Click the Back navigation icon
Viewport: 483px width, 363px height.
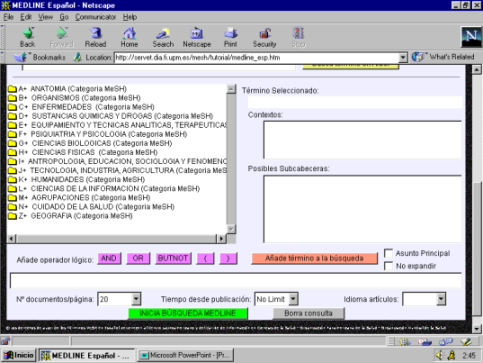pos(28,33)
